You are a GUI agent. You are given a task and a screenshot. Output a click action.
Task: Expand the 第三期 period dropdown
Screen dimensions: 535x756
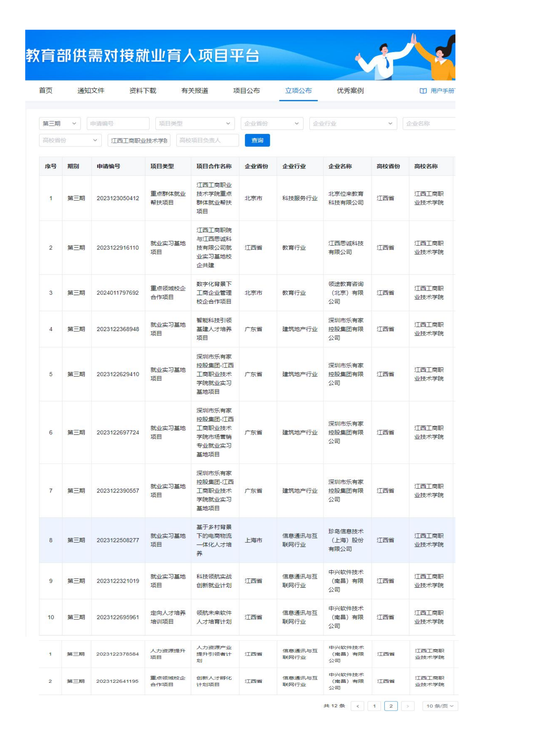point(60,123)
